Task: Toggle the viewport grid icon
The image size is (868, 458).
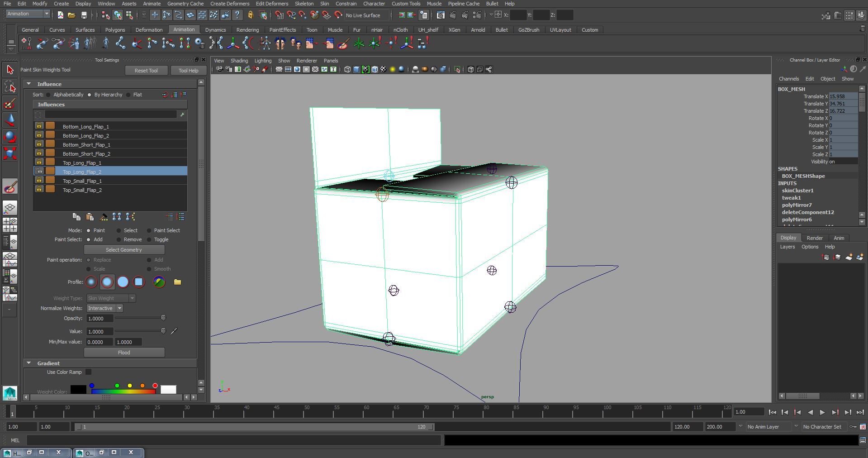Action: tap(278, 69)
